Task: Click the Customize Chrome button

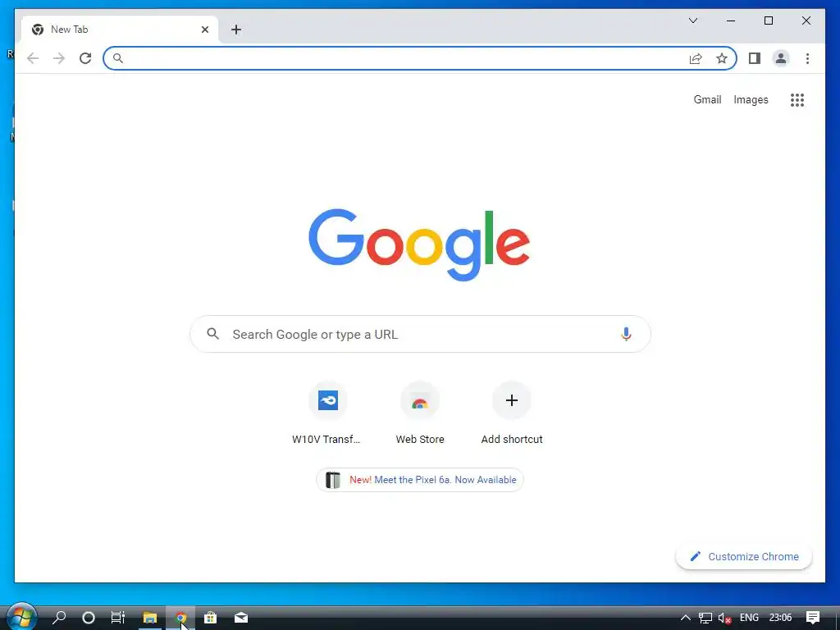Action: 744,557
